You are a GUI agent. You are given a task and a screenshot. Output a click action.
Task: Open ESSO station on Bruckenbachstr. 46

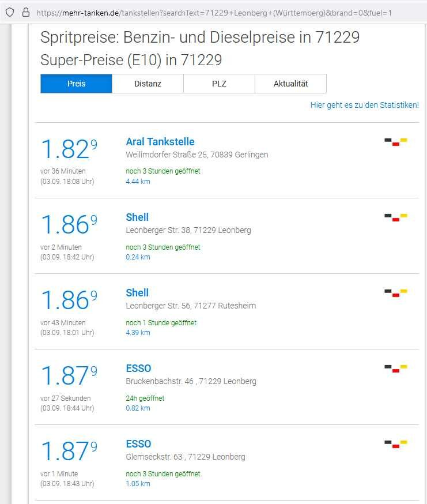tap(138, 368)
